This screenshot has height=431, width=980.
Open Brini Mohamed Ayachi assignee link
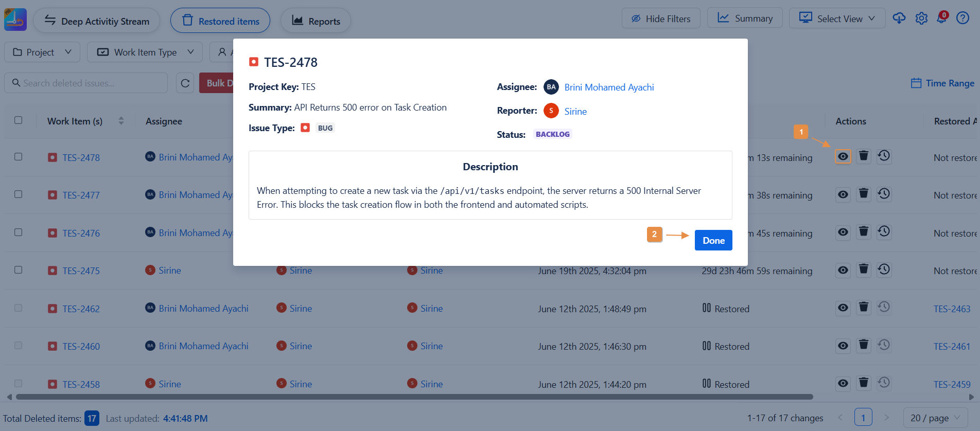[609, 87]
